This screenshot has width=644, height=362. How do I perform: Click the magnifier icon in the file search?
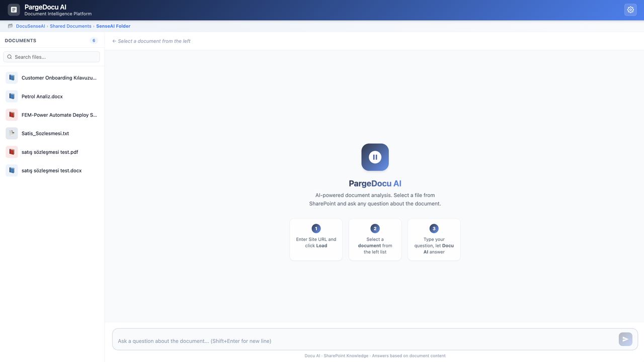pyautogui.click(x=10, y=57)
